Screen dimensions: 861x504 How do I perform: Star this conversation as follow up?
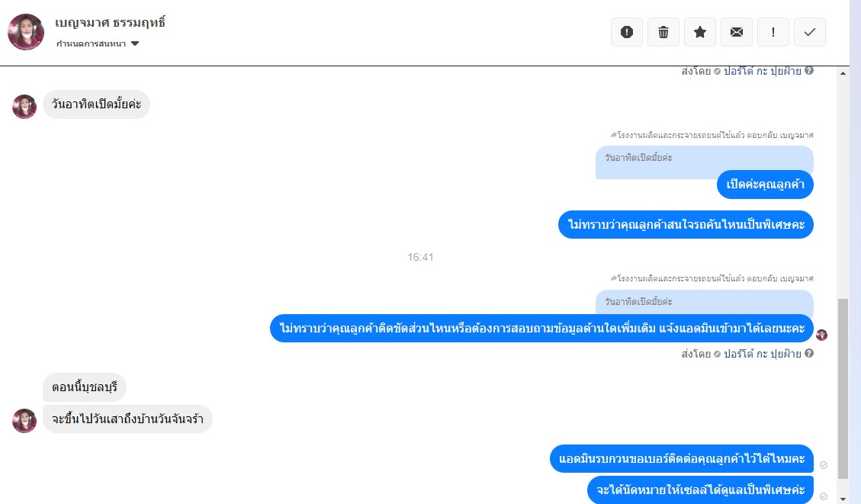tap(699, 32)
